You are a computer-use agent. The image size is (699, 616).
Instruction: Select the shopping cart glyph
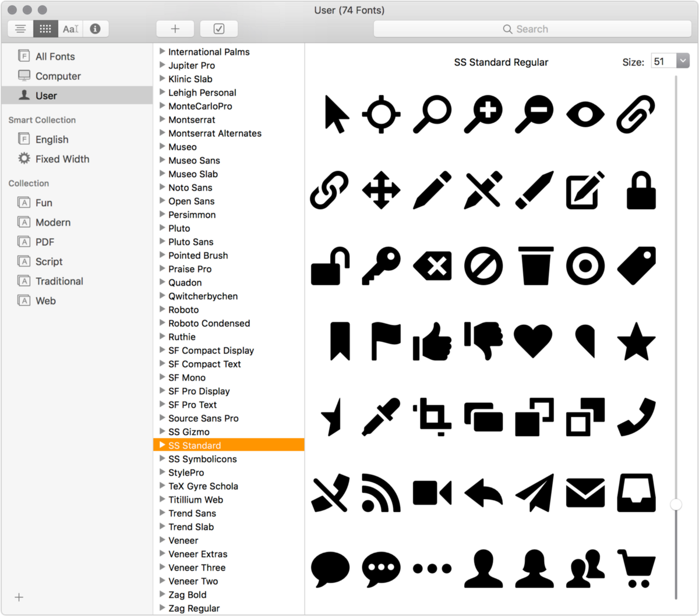click(x=636, y=568)
